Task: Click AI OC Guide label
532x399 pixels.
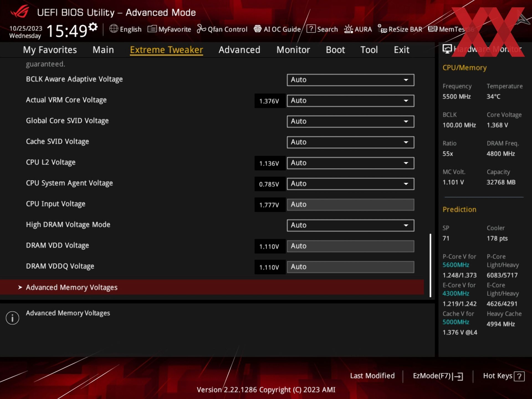Action: click(282, 29)
